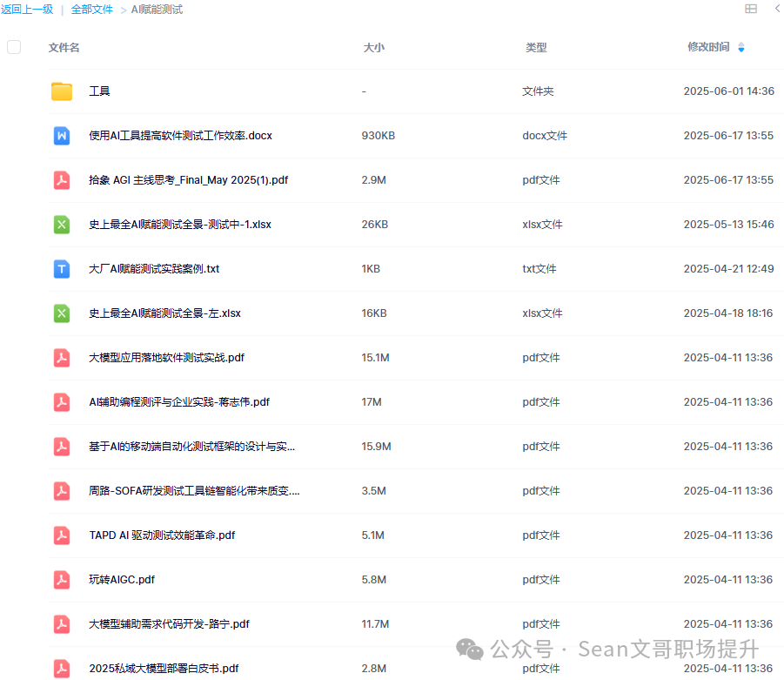784x680 pixels.
Task: Open 大模型辅助需求代码开发-路宁.pdf file name
Action: point(169,624)
